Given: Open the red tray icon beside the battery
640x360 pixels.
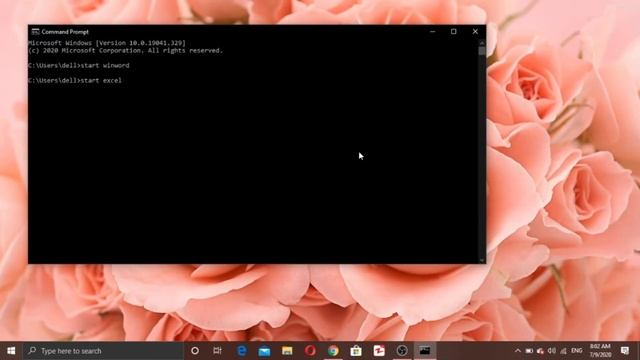Looking at the screenshot, I should pyautogui.click(x=540, y=351).
